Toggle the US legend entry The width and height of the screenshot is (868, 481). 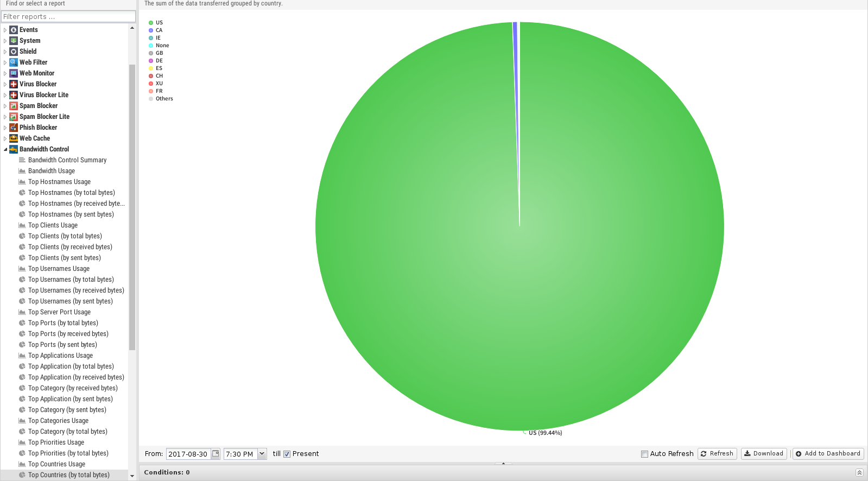(159, 23)
